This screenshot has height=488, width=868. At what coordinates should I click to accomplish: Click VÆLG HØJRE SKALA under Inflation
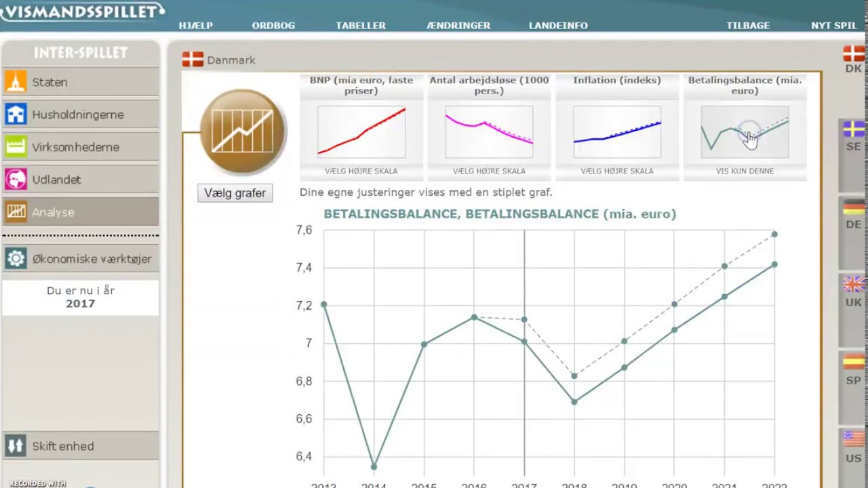click(617, 171)
